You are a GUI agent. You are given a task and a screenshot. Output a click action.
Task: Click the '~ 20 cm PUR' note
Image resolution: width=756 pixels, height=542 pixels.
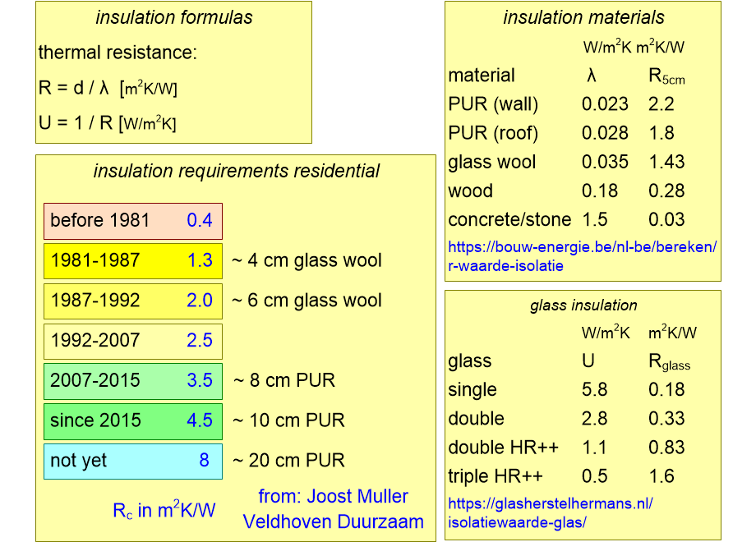click(288, 461)
